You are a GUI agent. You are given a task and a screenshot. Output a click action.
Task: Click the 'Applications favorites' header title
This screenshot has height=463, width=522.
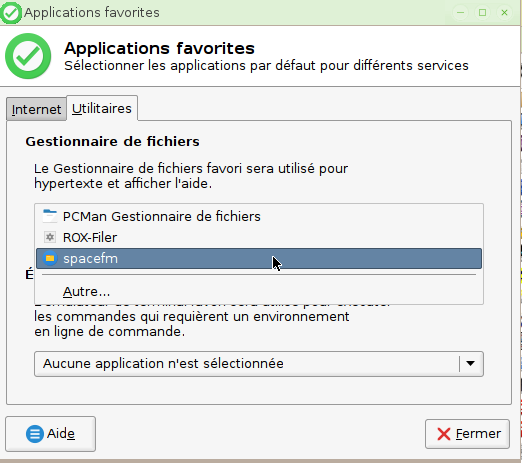[159, 48]
